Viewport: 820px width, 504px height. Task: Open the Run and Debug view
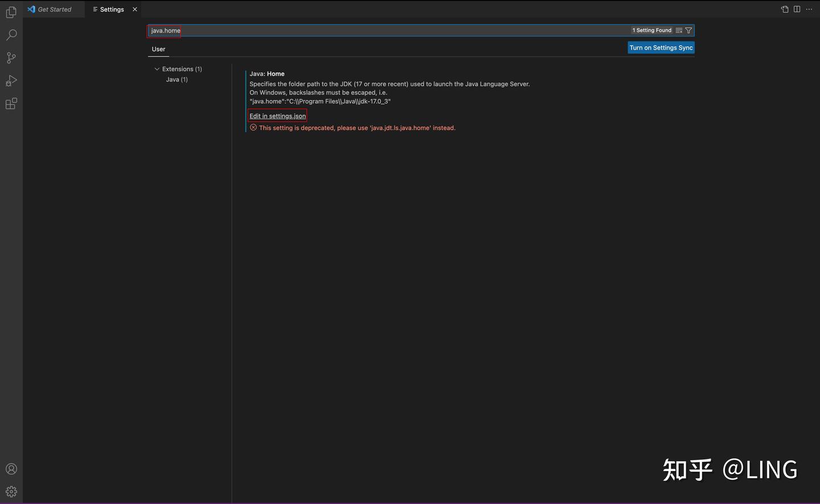click(x=11, y=81)
